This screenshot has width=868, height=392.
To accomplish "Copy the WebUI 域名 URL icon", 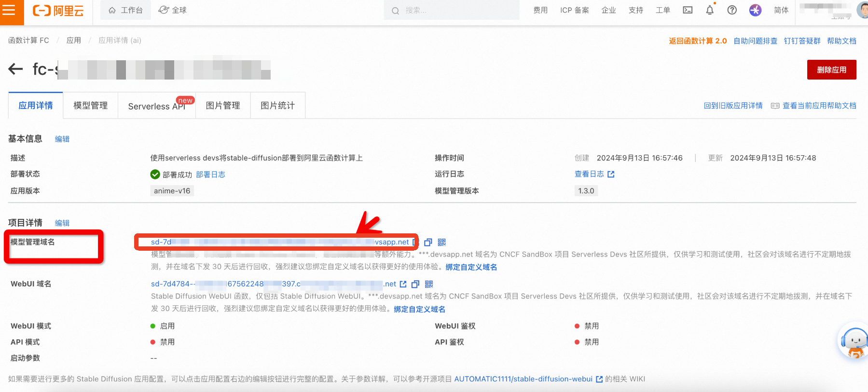I will (x=415, y=284).
